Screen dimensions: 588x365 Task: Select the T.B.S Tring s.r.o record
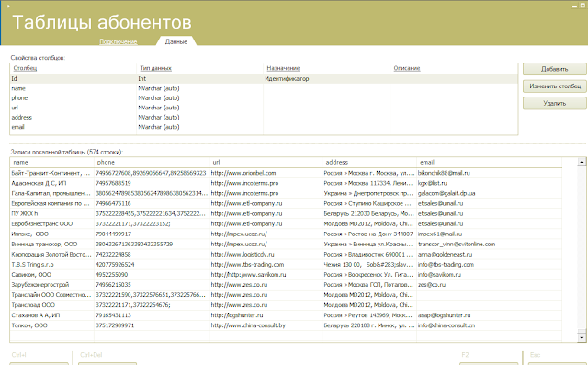pos(286,264)
